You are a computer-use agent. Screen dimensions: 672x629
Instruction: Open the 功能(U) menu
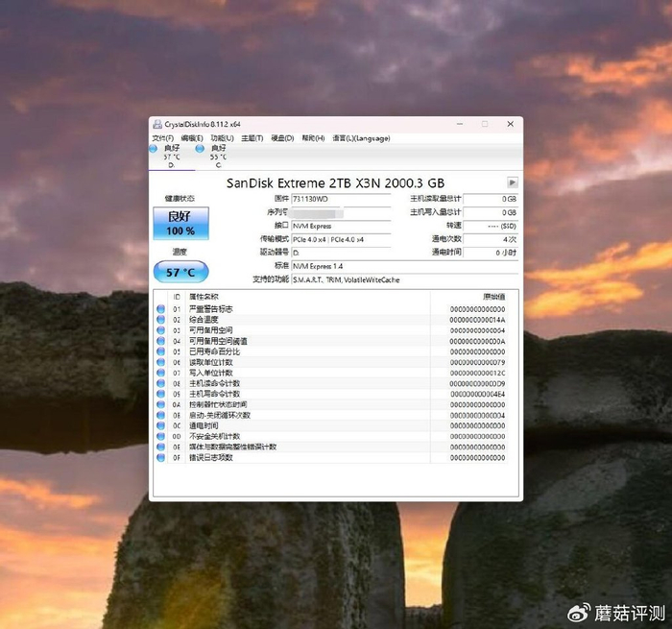222,138
